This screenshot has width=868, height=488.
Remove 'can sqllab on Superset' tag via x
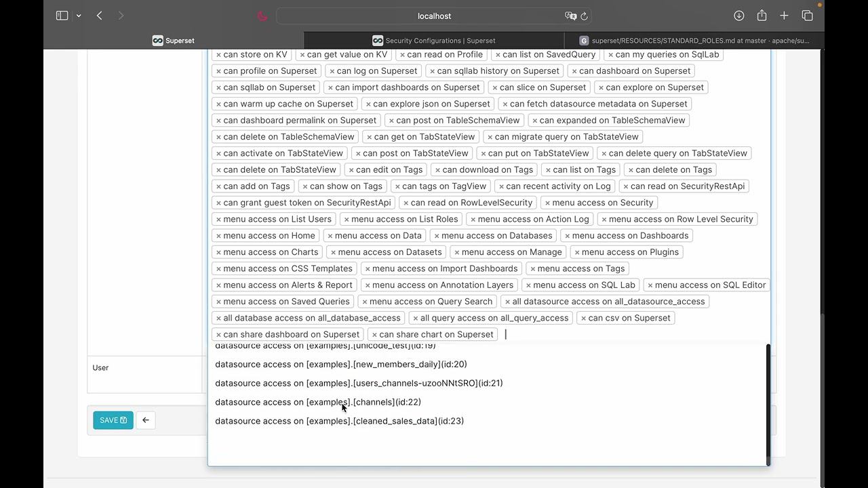coord(218,87)
